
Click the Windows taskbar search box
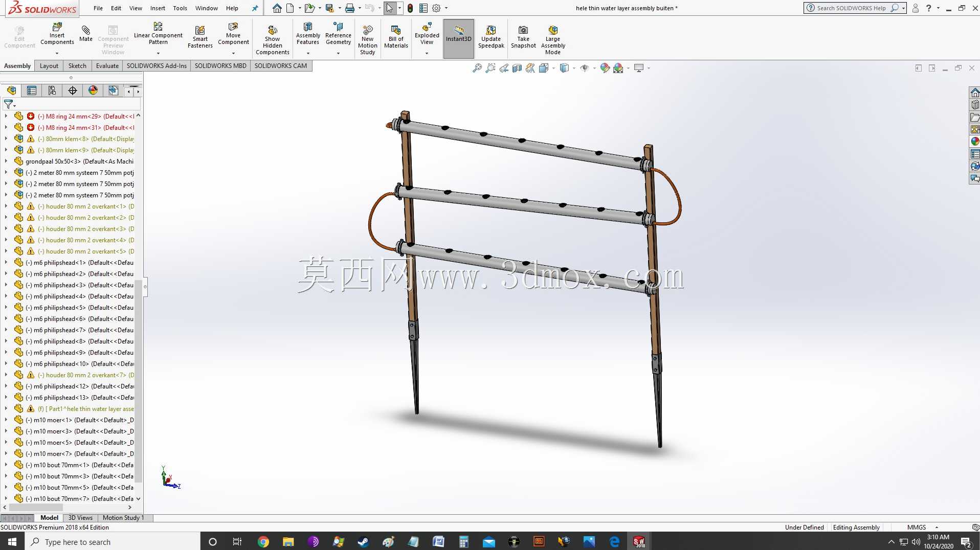(113, 542)
